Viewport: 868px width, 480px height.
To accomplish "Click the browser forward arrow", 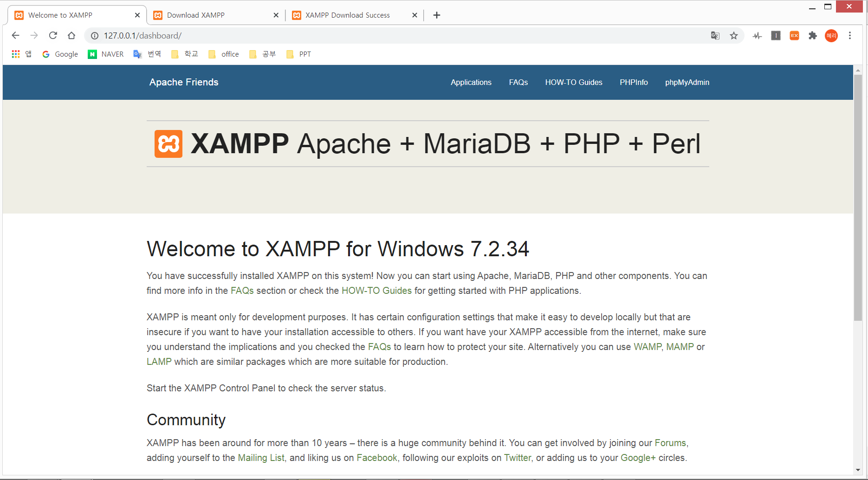I will [34, 36].
